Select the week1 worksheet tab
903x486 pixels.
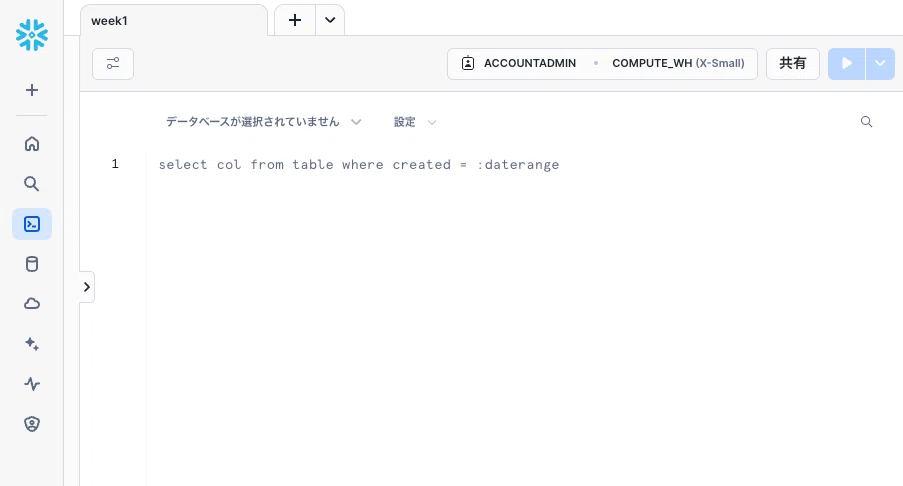point(173,21)
